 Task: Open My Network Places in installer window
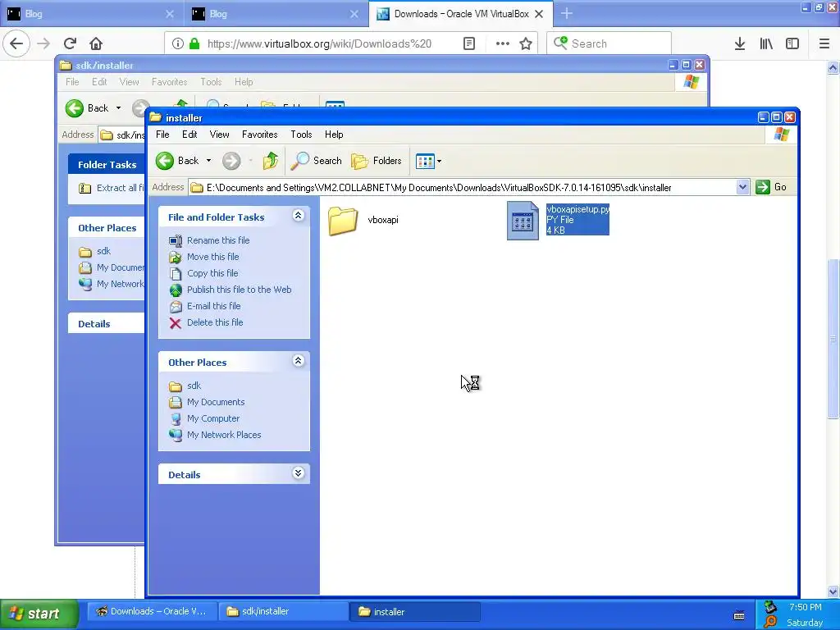coord(224,435)
